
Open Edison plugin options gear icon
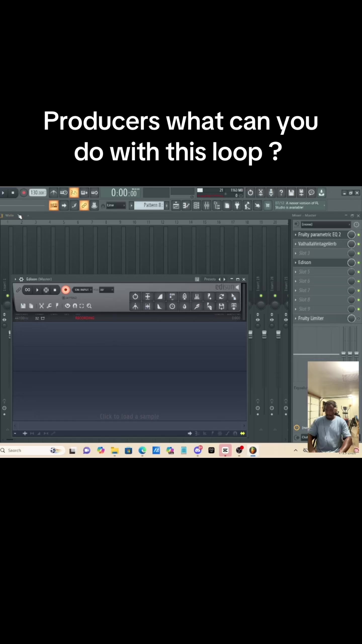click(21, 279)
